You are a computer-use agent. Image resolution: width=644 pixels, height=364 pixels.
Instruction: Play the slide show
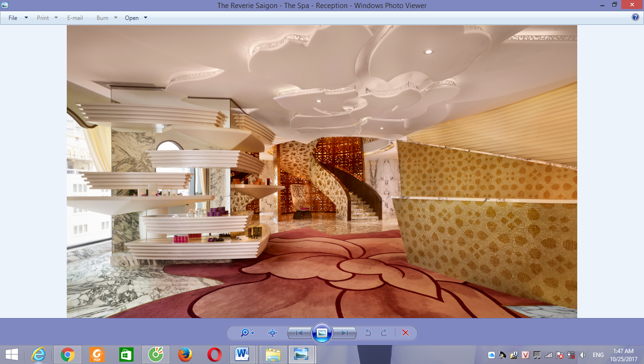click(322, 333)
